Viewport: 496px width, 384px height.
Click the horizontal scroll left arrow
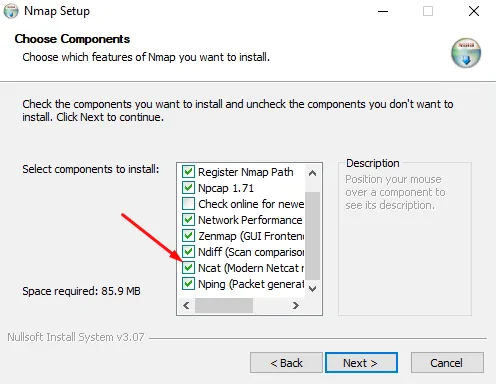point(186,305)
